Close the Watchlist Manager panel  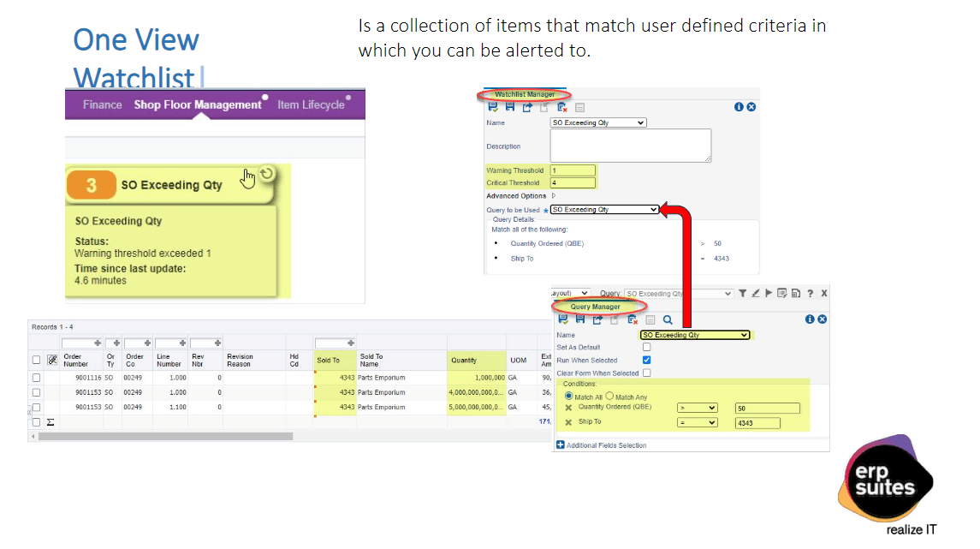coord(751,107)
